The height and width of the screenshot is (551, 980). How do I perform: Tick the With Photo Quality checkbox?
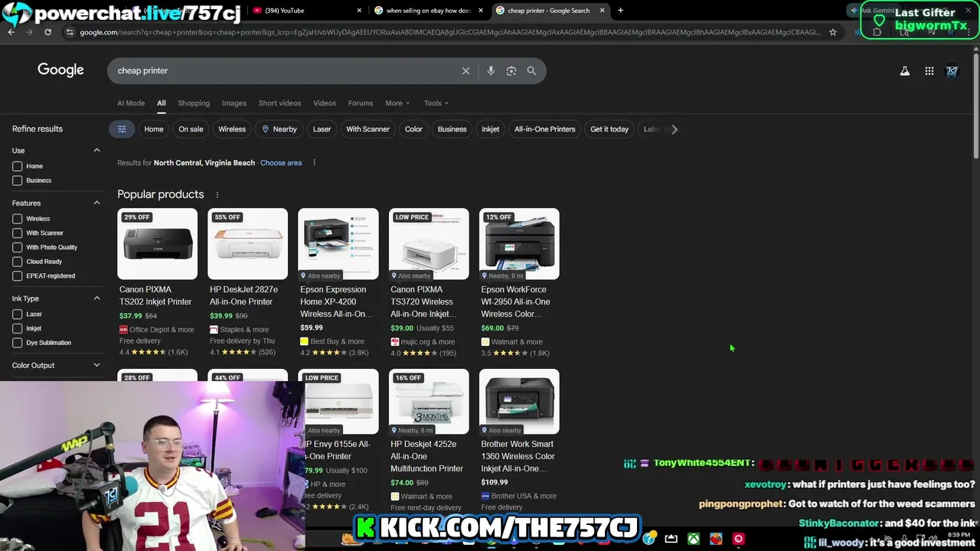point(17,247)
